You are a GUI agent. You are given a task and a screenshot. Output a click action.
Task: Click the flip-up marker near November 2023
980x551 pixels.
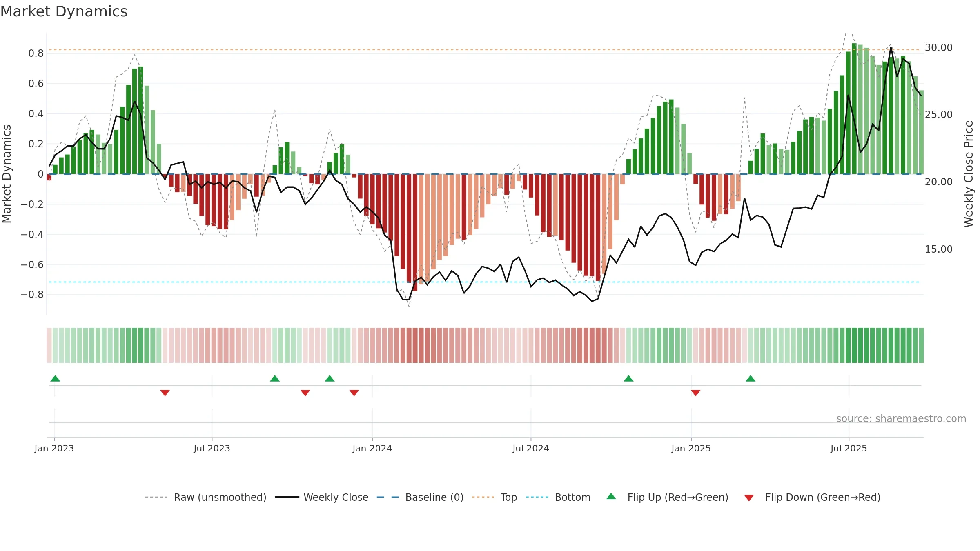click(330, 378)
